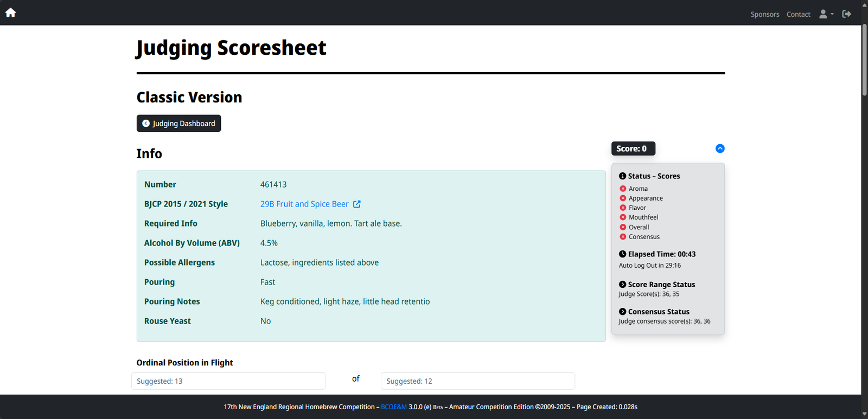The height and width of the screenshot is (419, 868).
Task: Click the Status – Scores info icon
Action: [623, 176]
